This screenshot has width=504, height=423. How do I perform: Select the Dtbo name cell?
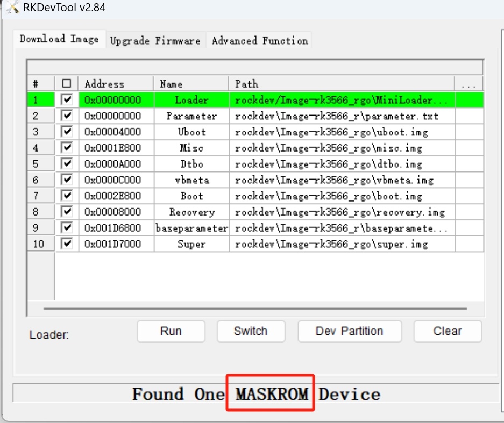[191, 164]
